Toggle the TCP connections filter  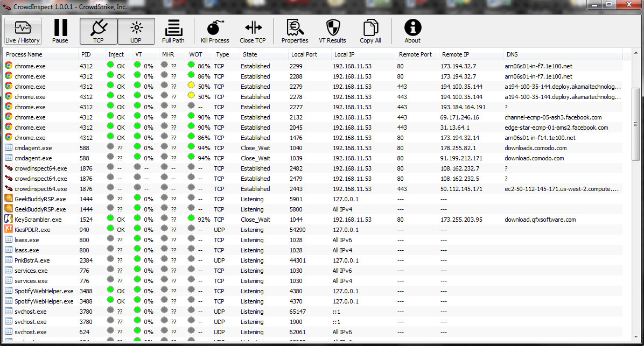(99, 31)
